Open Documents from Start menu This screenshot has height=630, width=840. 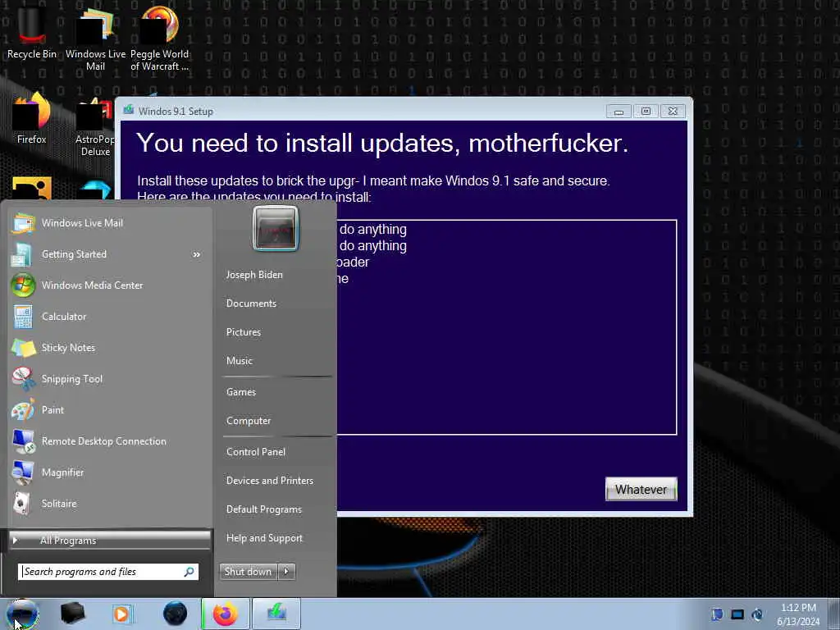tap(251, 304)
